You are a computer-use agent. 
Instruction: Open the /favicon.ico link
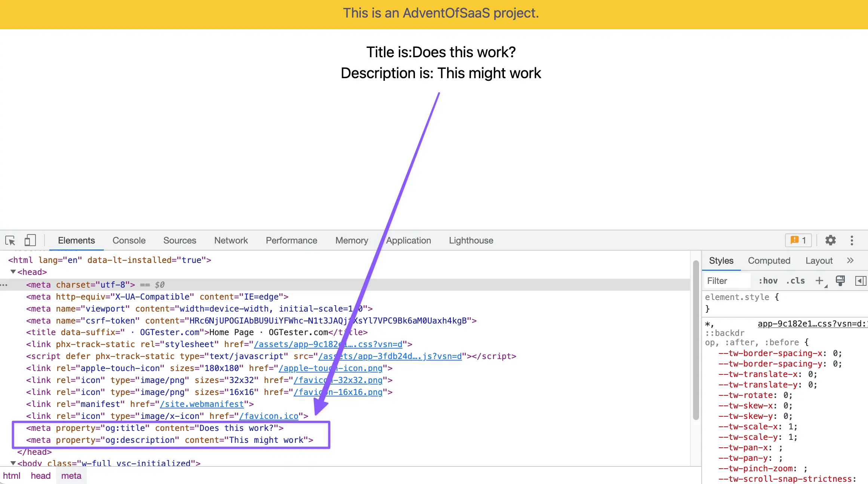(269, 416)
